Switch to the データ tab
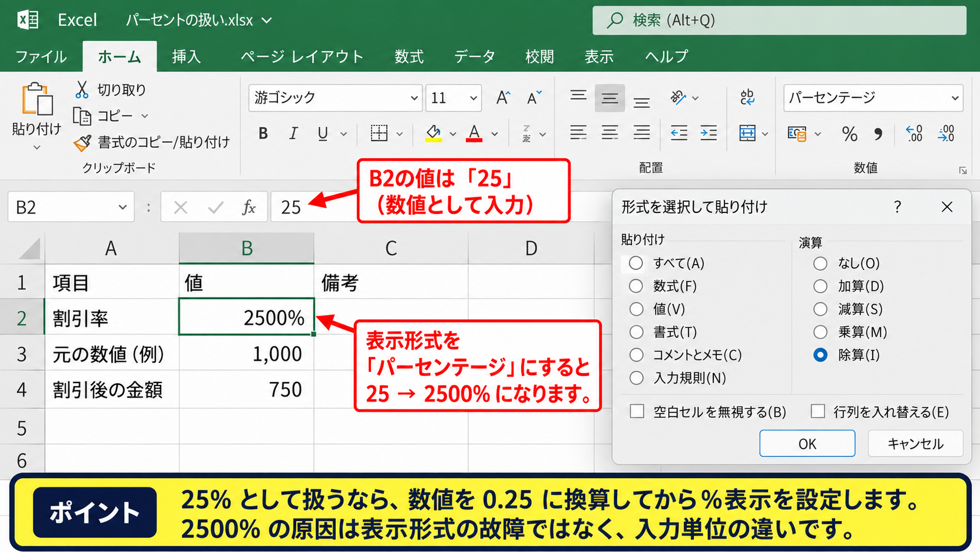 click(474, 56)
